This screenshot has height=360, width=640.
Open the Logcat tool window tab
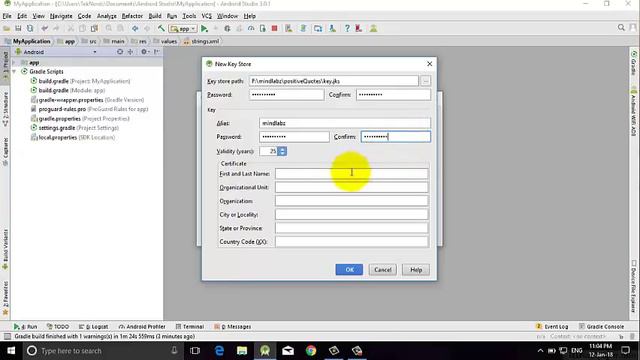pos(93,327)
